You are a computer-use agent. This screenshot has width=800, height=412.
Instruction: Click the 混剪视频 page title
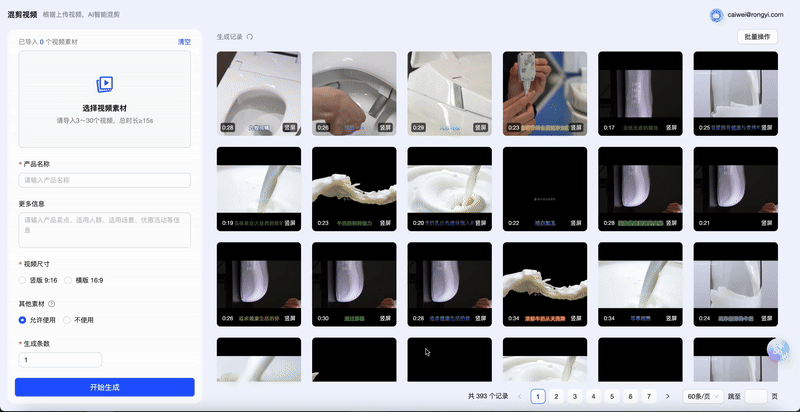(x=22, y=14)
